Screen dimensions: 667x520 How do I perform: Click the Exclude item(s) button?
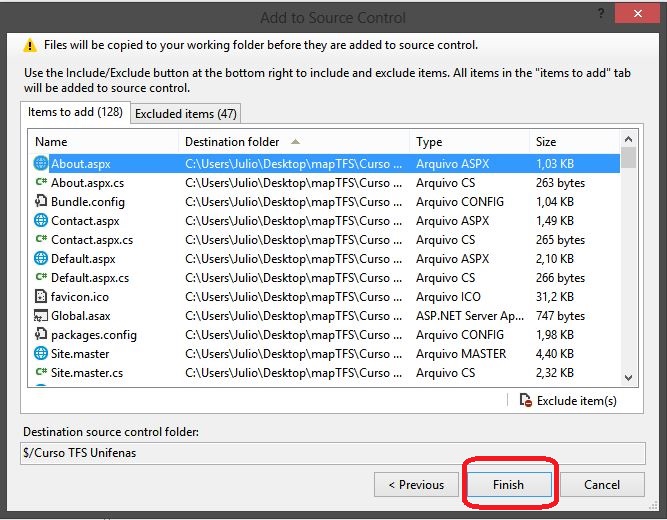click(568, 400)
